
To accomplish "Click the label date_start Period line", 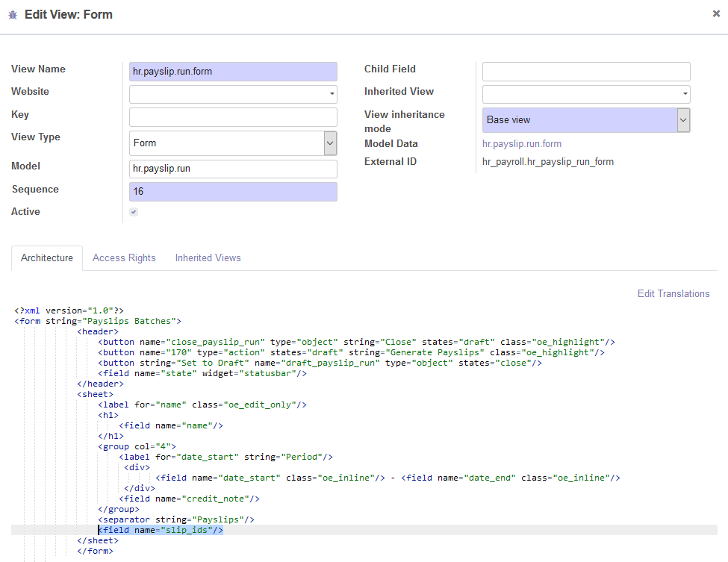I will (225, 457).
